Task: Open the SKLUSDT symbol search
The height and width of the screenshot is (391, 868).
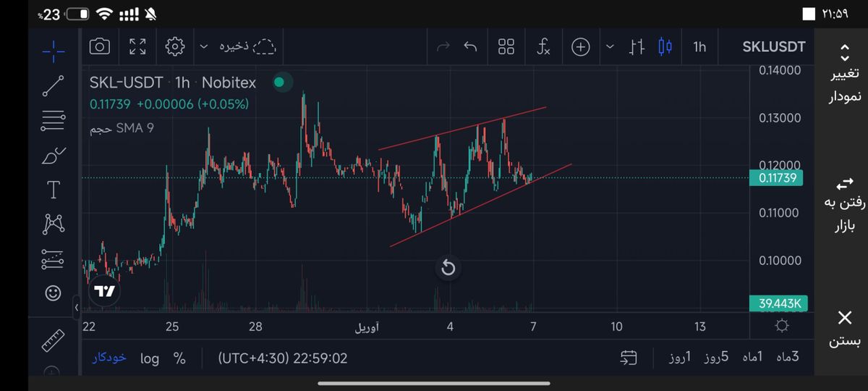Action: (774, 47)
